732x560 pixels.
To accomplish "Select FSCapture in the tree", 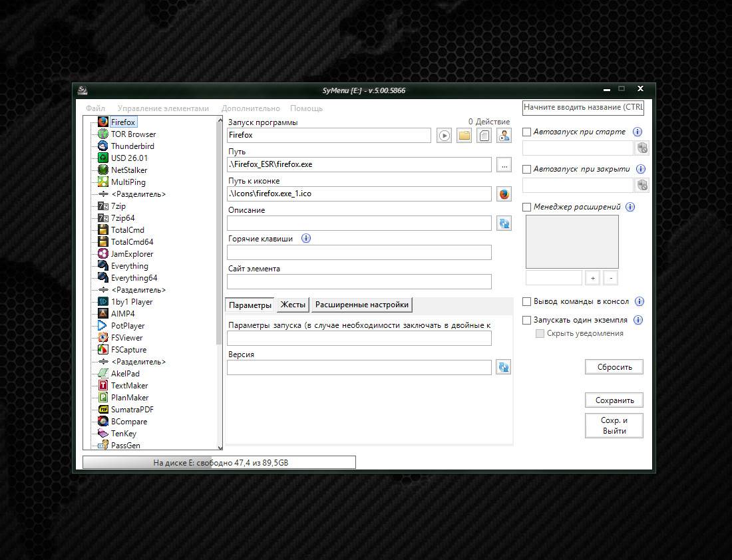I will (128, 350).
